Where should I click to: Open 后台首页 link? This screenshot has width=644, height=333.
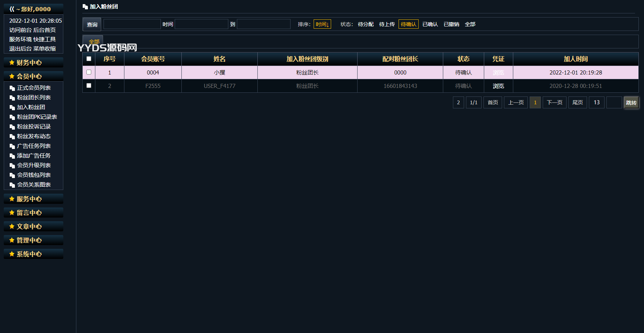point(44,30)
